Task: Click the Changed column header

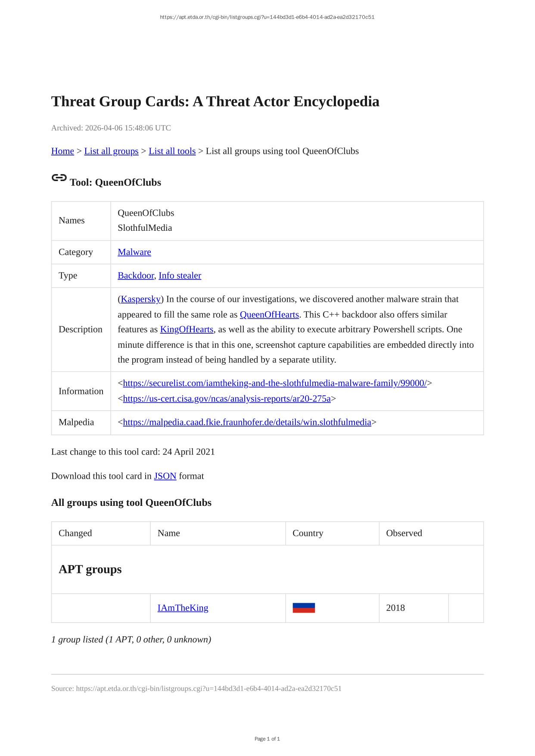Action: coord(75,533)
